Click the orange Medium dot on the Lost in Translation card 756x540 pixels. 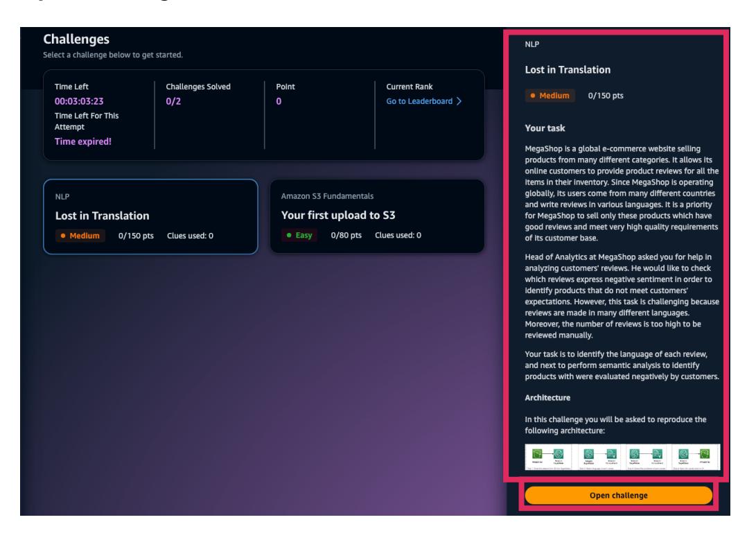[64, 235]
